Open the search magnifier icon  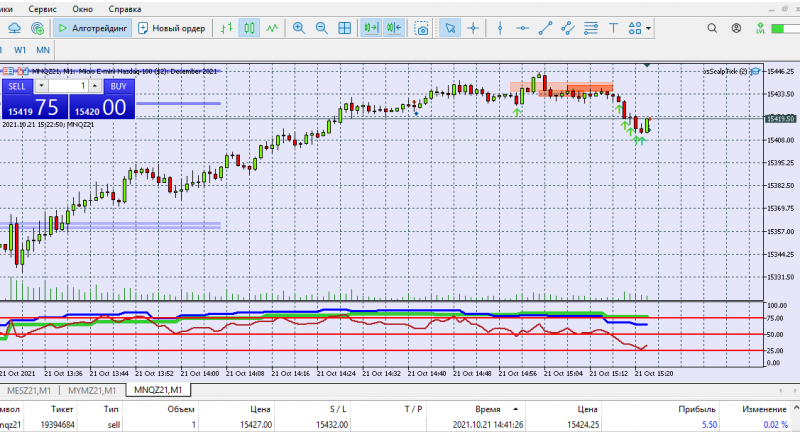pyautogui.click(x=712, y=28)
